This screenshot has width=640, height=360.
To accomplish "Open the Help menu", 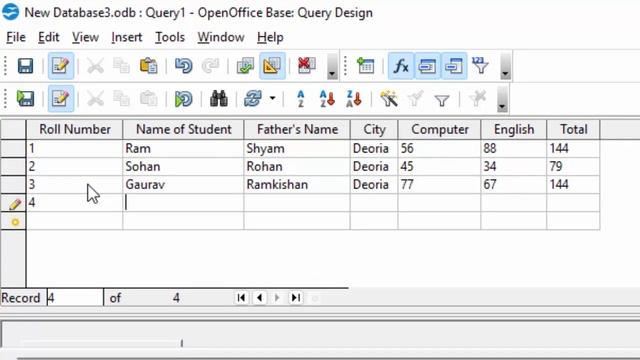I will pos(270,37).
